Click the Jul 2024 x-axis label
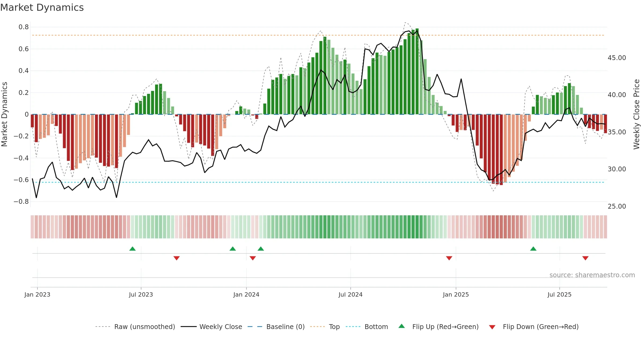Viewport: 644px width, 362px height. coord(350,294)
